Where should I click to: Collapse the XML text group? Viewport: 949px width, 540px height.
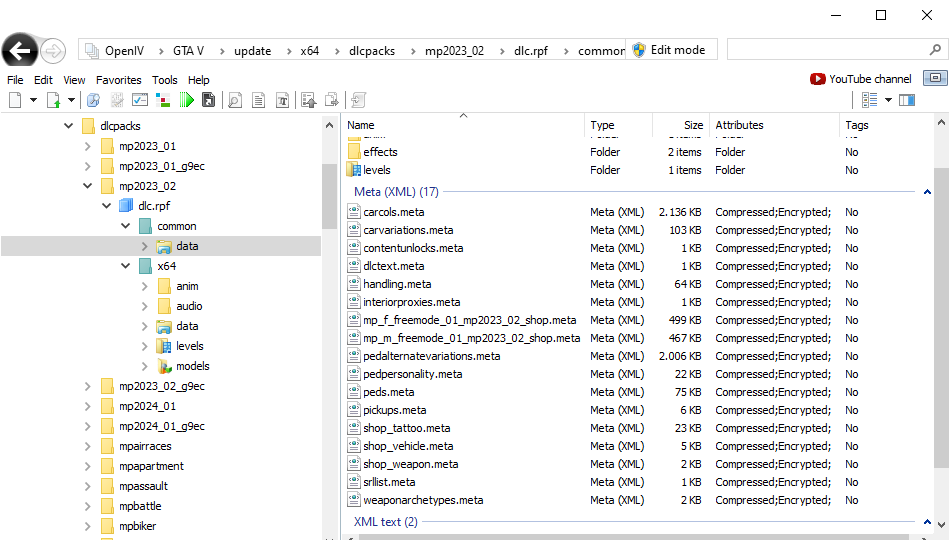(x=927, y=522)
